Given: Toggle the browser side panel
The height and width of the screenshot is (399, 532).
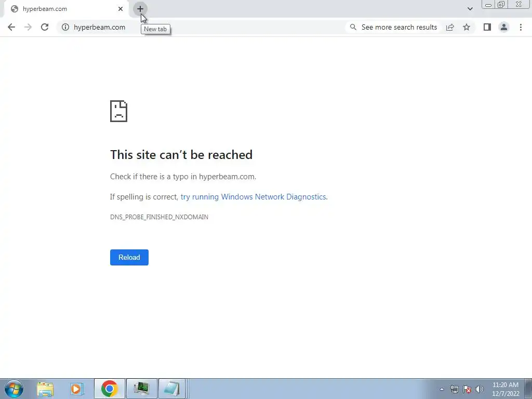Looking at the screenshot, I should [x=487, y=27].
